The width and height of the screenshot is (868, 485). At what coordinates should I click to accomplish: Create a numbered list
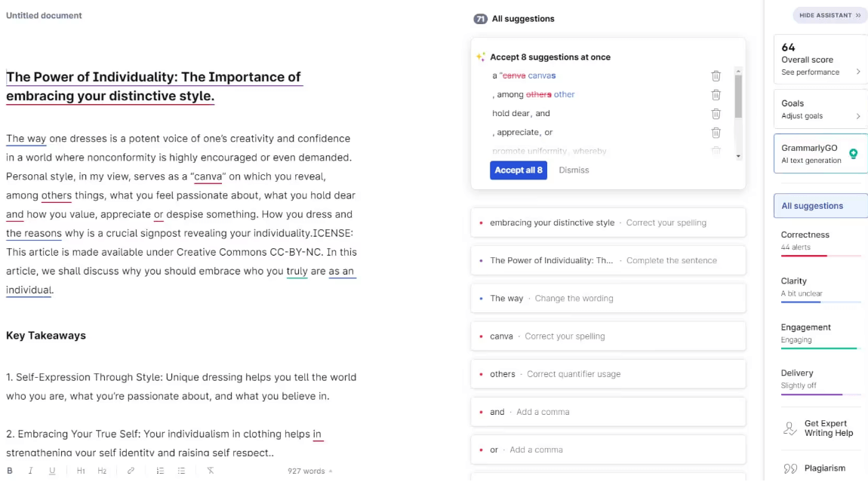point(160,471)
